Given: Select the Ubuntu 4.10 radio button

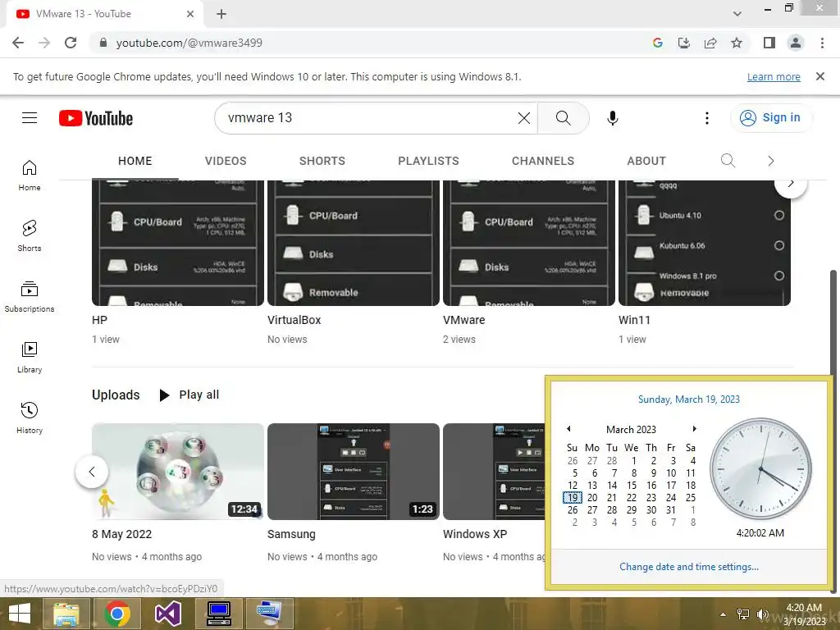Looking at the screenshot, I should point(779,216).
